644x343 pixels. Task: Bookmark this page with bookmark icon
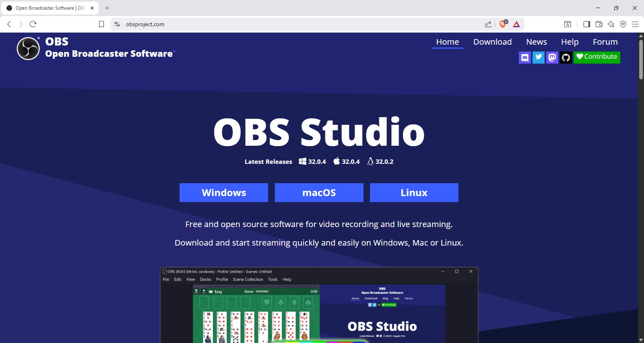(x=101, y=24)
